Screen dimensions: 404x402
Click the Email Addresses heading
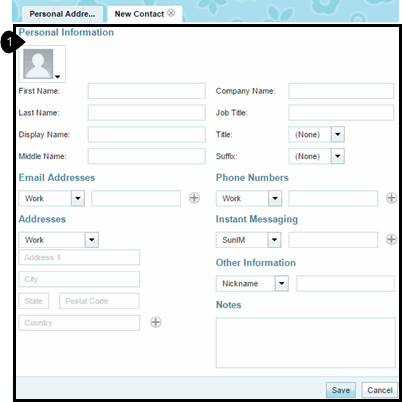[57, 178]
